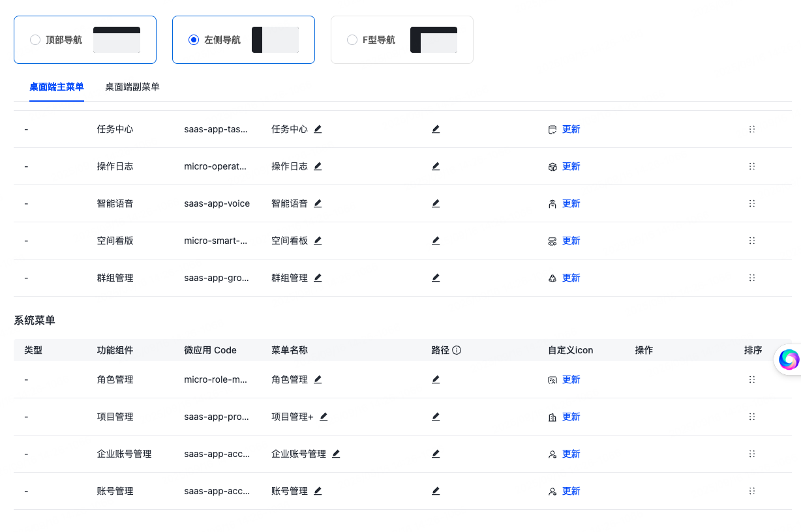This screenshot has height=532, width=801.
Task: Click the info icon beside 路径 header
Action: (x=457, y=350)
